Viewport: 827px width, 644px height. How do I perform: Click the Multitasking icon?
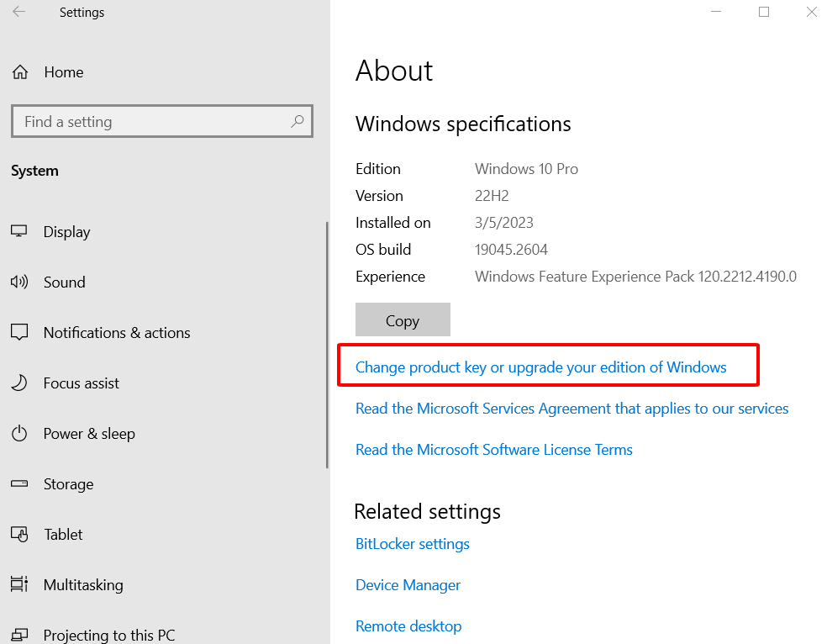click(19, 585)
